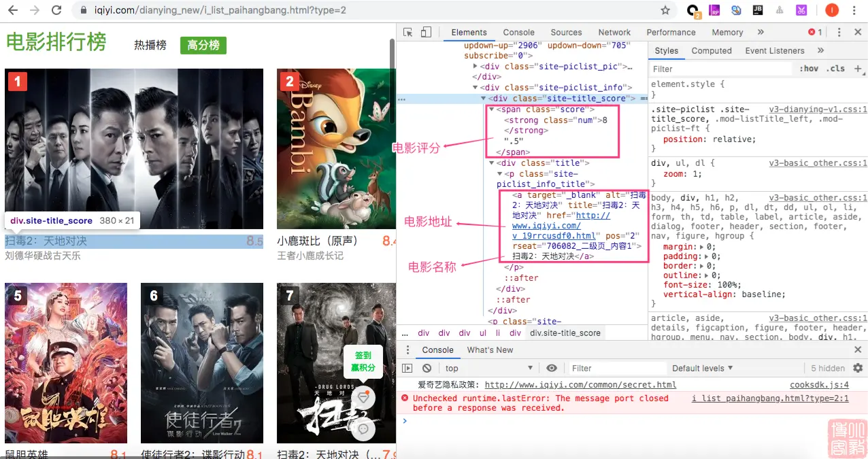Open the cooksdk.js:4 source link
This screenshot has height=459, width=868.
(x=819, y=385)
